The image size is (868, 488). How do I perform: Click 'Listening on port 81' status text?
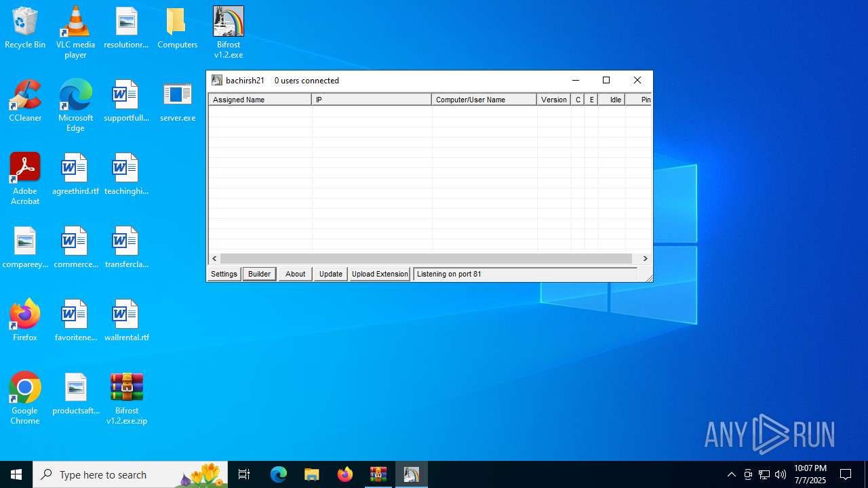pos(449,274)
